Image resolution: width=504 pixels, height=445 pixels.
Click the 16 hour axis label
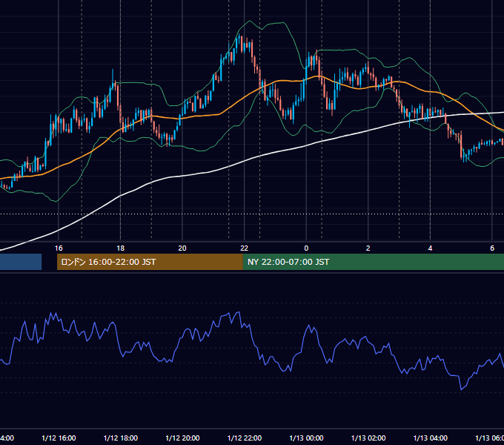point(59,248)
